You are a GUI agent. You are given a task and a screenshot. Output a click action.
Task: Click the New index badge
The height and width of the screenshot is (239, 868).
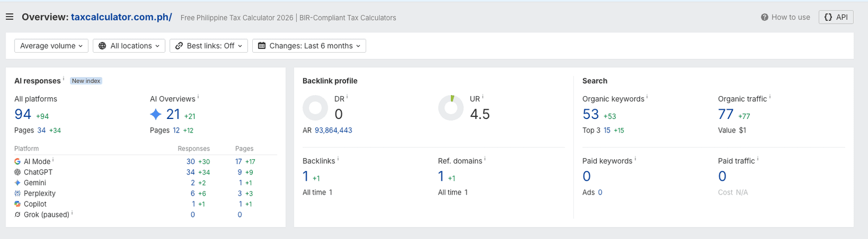tap(86, 81)
